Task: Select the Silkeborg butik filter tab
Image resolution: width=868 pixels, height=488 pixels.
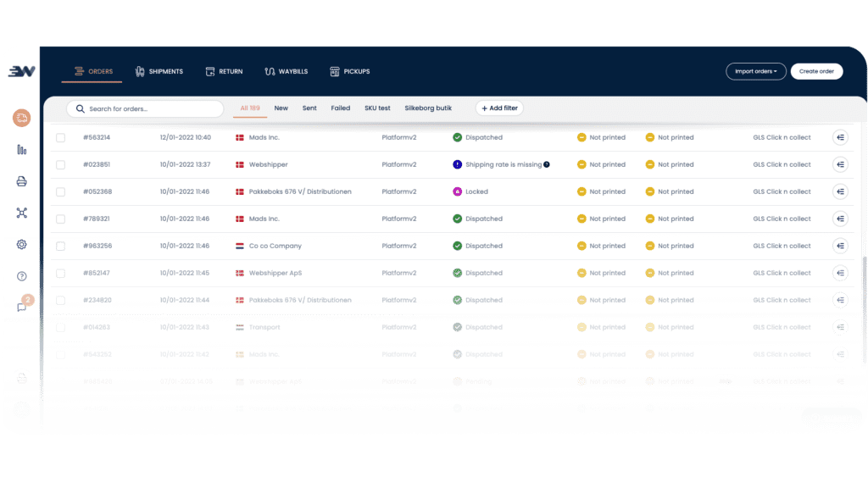Action: pyautogui.click(x=428, y=108)
